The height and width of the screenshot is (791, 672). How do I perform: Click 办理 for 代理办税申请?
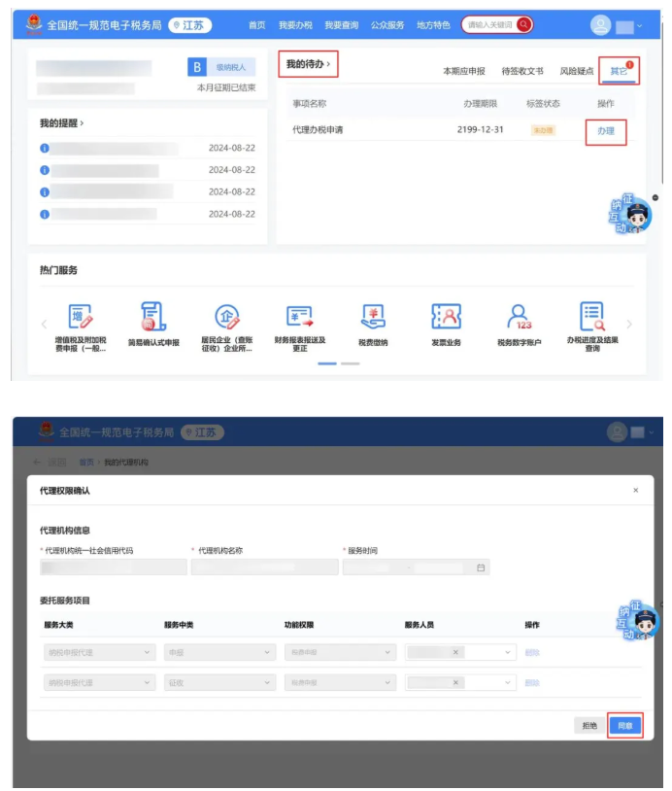click(605, 130)
